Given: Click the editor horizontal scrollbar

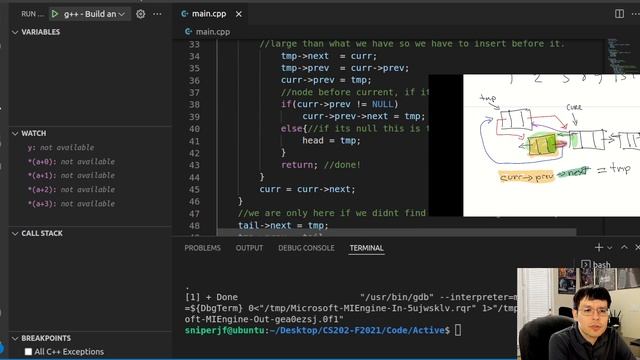Looking at the screenshot, I should [396, 232].
